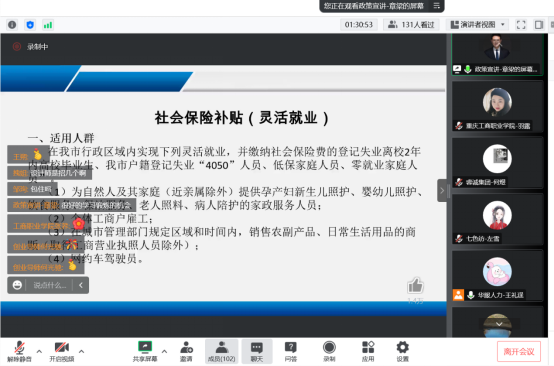Open the 成员(102) members panel

222,352
